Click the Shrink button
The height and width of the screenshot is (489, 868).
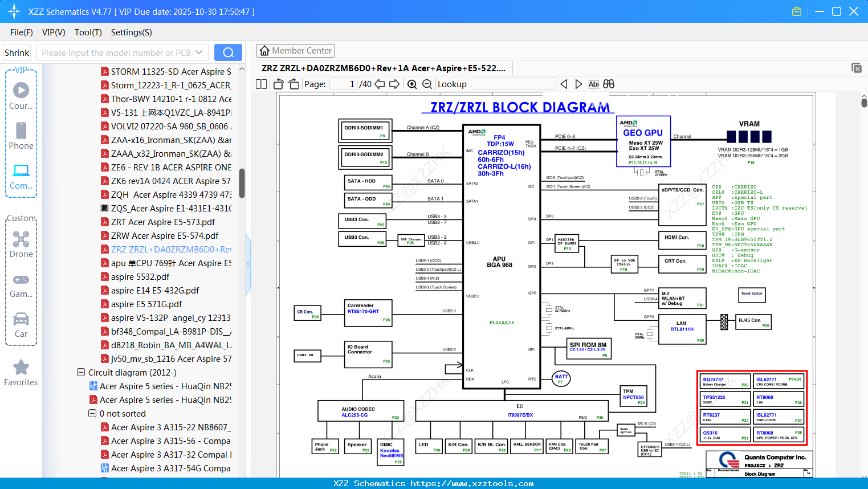click(x=17, y=52)
